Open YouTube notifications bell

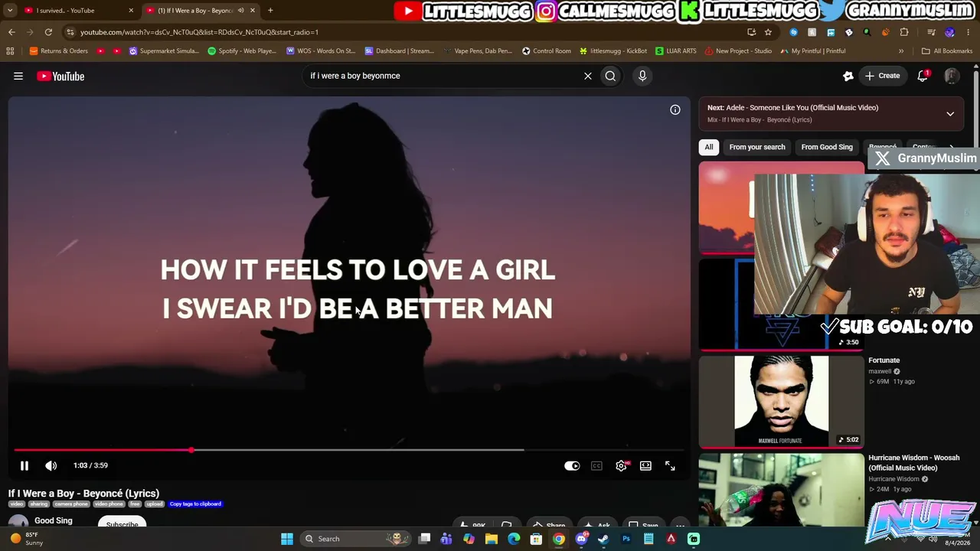tap(923, 76)
